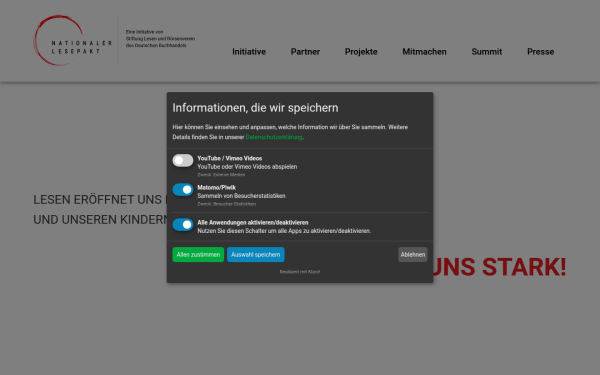This screenshot has height=375, width=600.
Task: Click the Allen zustimmen button
Action: coord(198,254)
